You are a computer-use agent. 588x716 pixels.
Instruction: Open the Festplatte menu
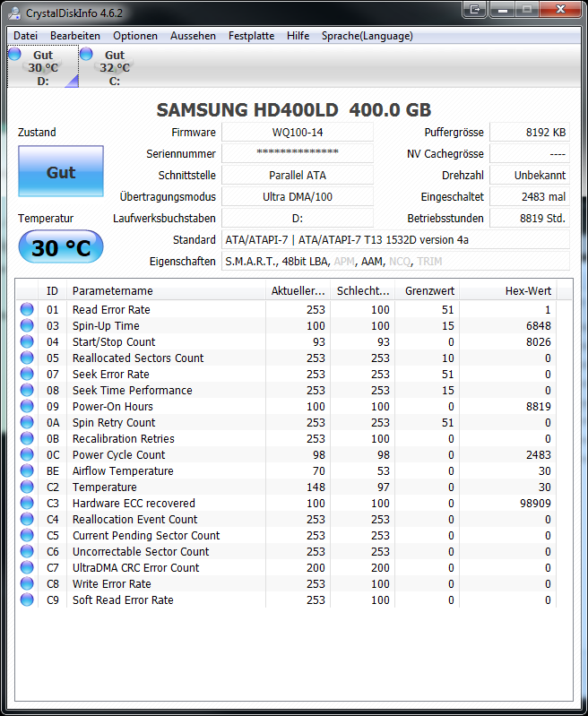point(251,36)
